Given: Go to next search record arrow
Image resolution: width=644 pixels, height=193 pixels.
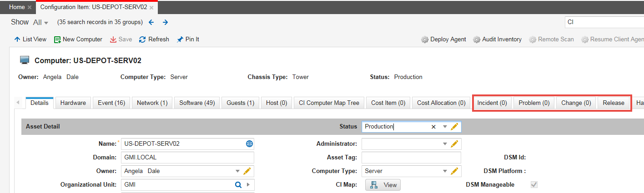Looking at the screenshot, I should click(165, 22).
